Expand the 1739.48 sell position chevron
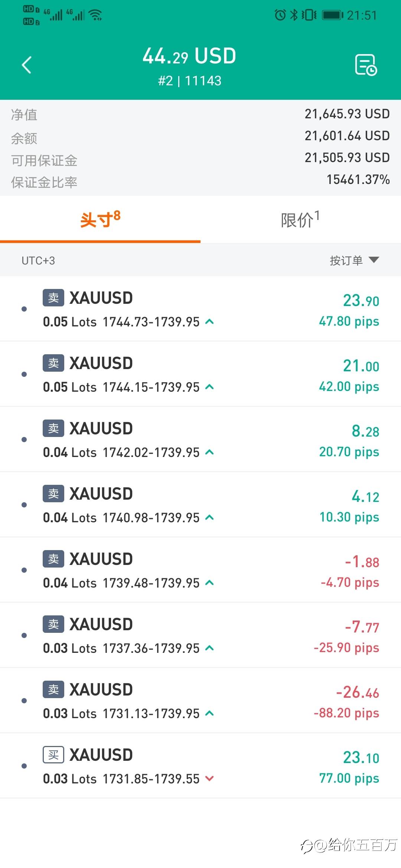The height and width of the screenshot is (868, 401). (x=210, y=583)
